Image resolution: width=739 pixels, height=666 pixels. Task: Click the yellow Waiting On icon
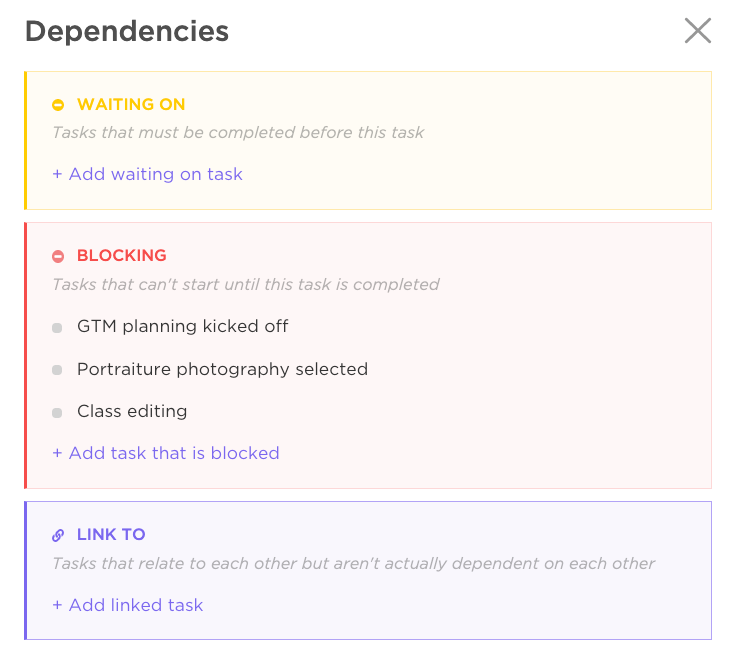[x=58, y=104]
